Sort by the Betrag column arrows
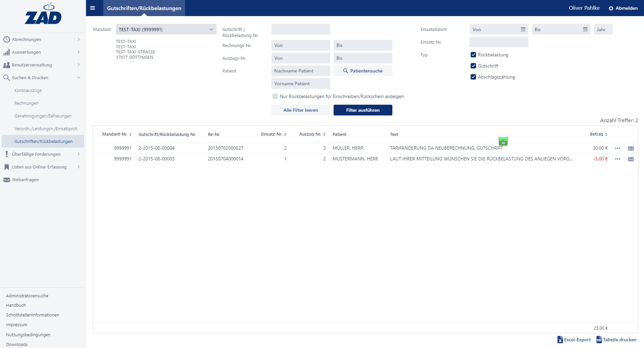This screenshot has width=644, height=348. point(606,134)
